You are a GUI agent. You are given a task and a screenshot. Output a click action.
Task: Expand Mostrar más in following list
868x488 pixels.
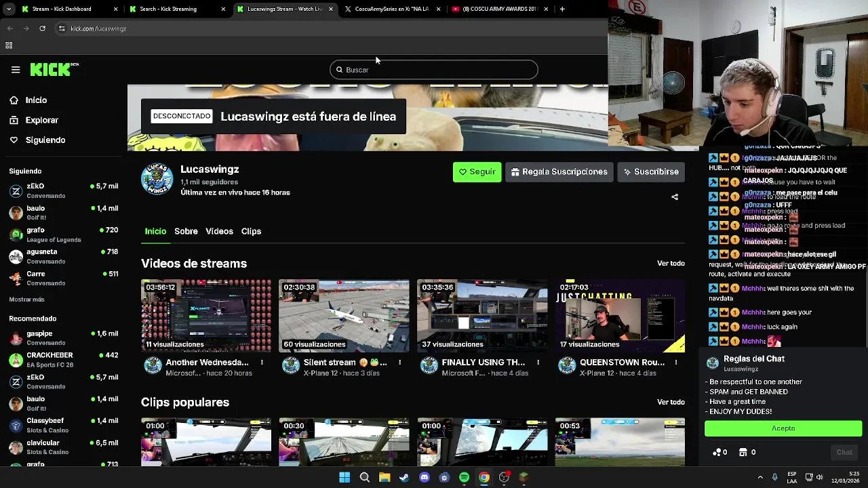point(26,300)
